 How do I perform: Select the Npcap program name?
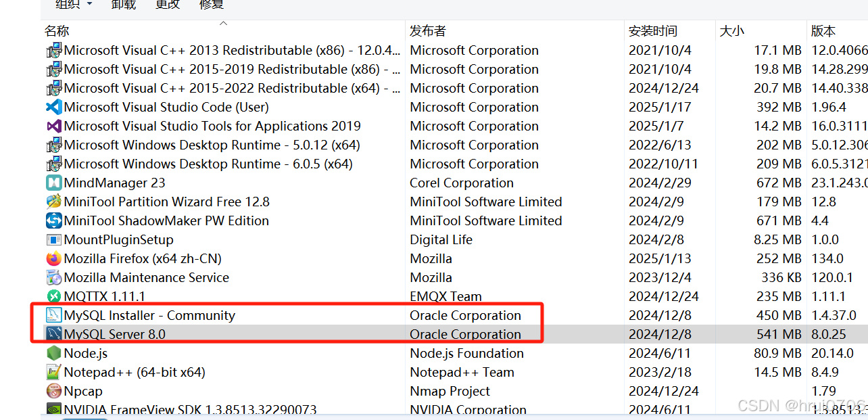83,391
